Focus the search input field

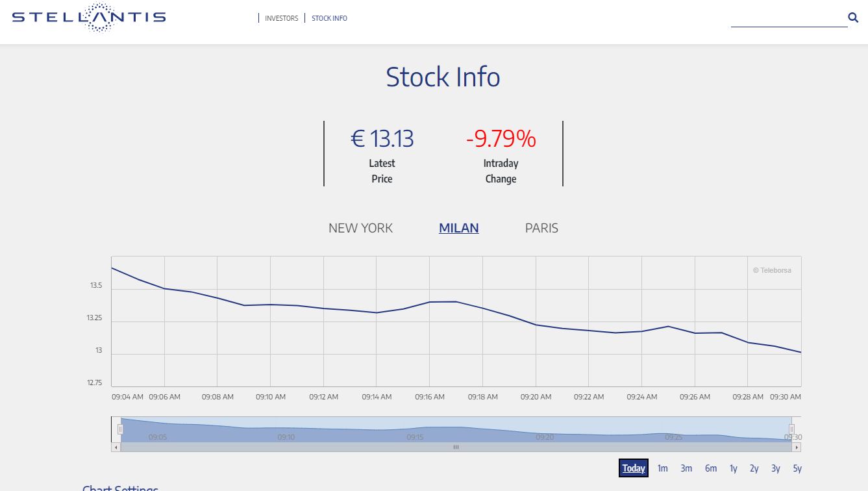point(789,18)
